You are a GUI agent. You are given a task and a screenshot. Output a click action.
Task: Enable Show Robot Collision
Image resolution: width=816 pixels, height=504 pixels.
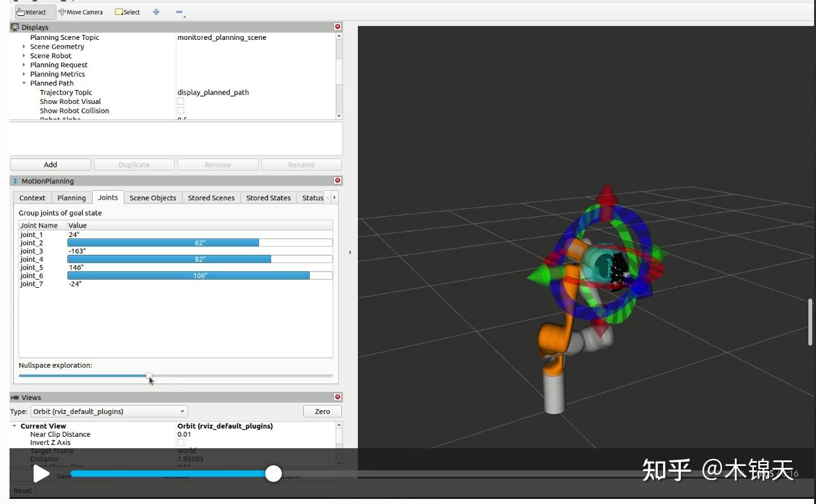181,110
